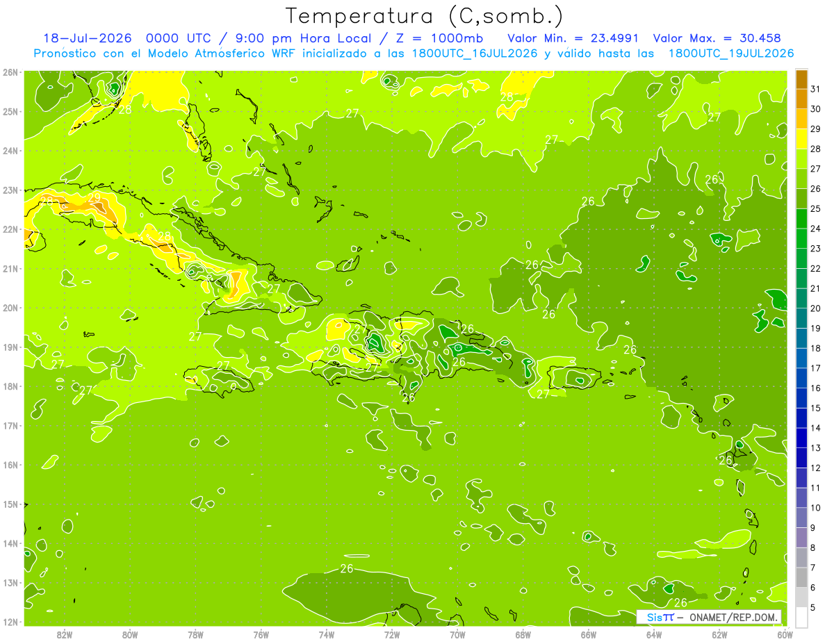Click the latitude axis label "13N"
Image resolution: width=834 pixels, height=644 pixels.
(x=10, y=583)
